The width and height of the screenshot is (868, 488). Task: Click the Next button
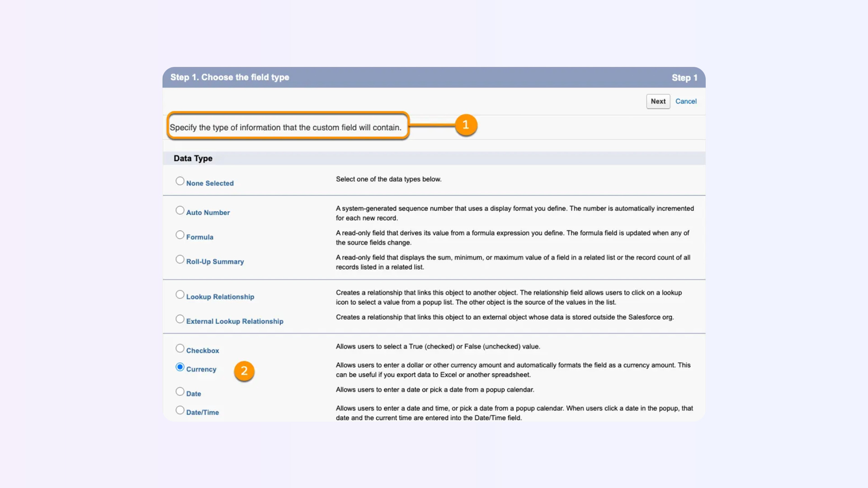(658, 101)
